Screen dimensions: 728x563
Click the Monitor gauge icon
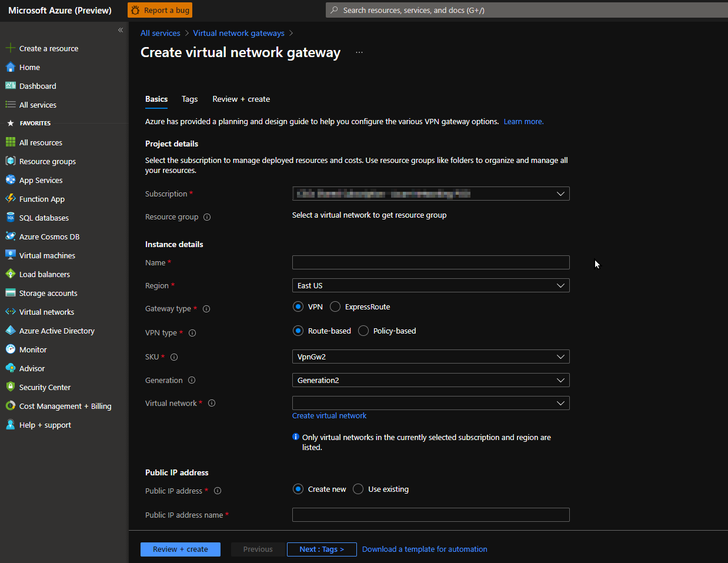point(10,349)
